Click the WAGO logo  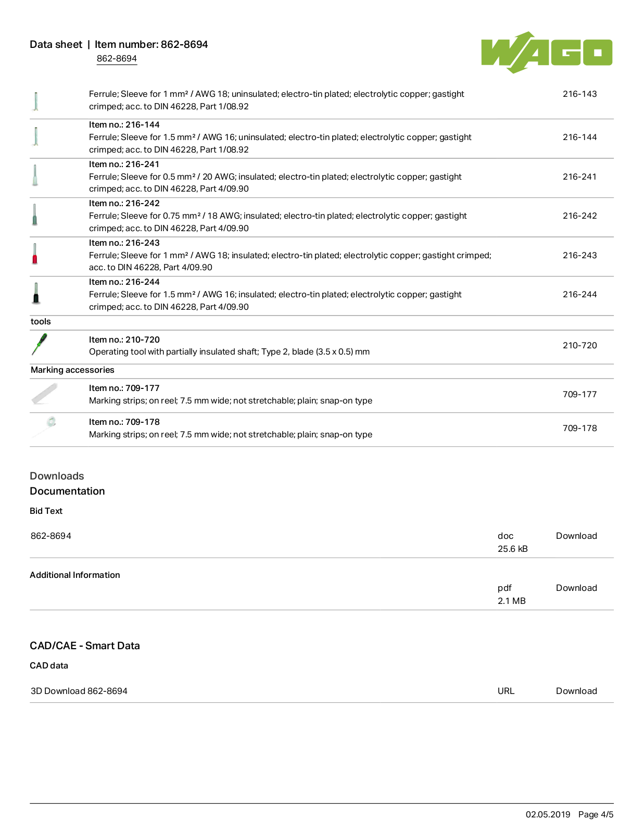(x=547, y=52)
